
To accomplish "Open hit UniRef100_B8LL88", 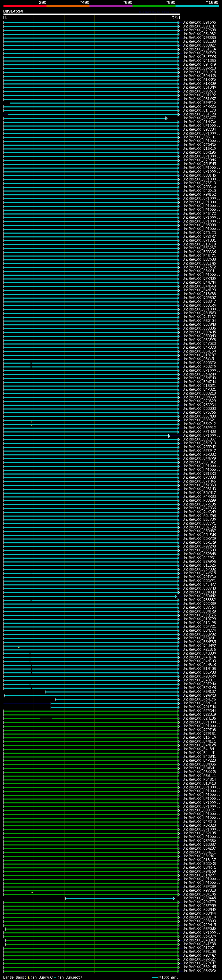I will pyautogui.click(x=199, y=41).
